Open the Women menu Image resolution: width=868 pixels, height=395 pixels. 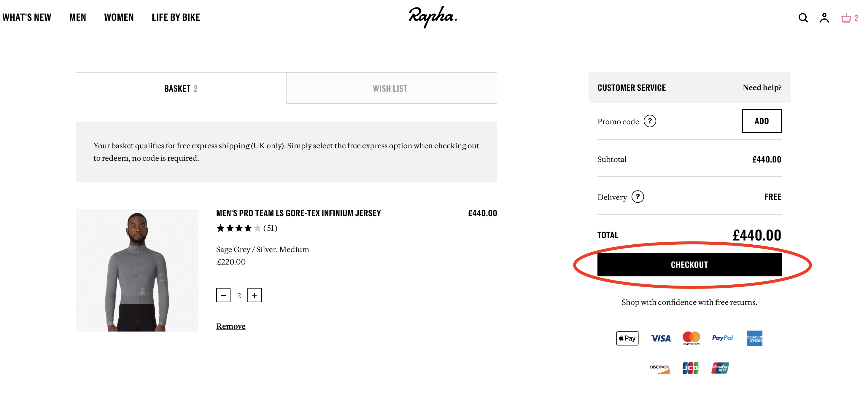point(119,17)
